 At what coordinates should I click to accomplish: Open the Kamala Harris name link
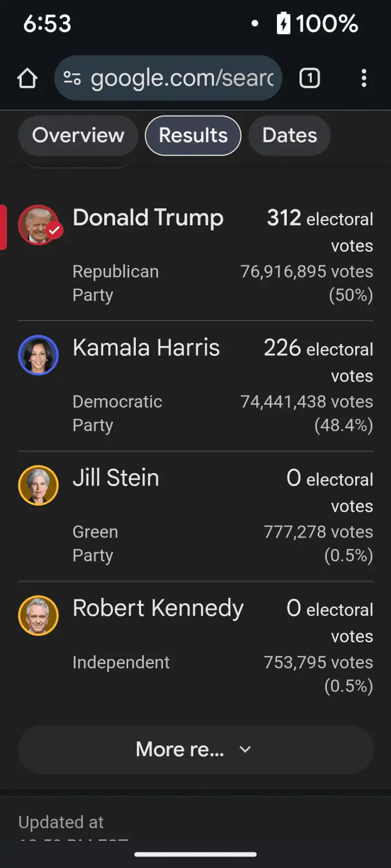coord(146,348)
